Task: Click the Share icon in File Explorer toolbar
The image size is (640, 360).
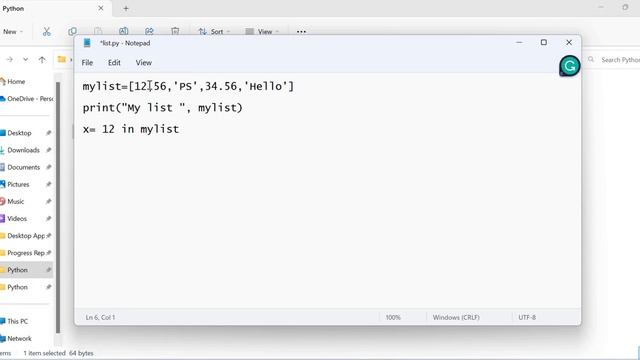Action: [149, 31]
